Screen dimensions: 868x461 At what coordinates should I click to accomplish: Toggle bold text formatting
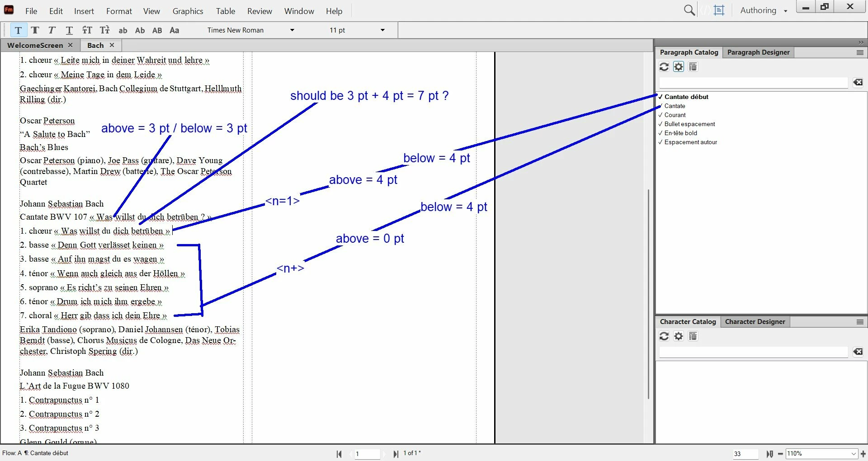pyautogui.click(x=35, y=30)
